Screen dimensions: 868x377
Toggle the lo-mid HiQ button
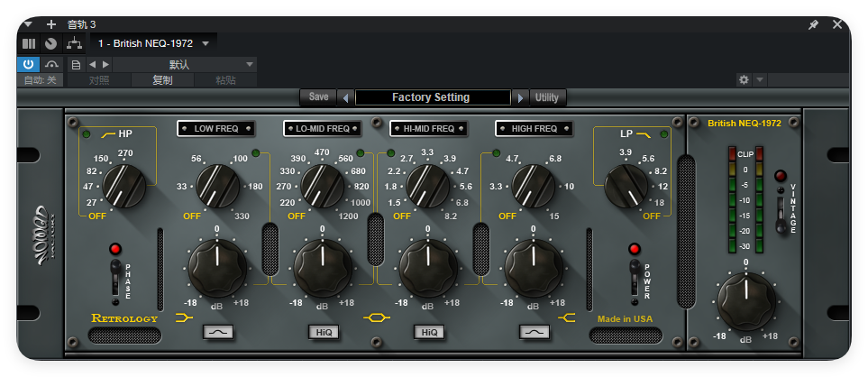click(324, 332)
